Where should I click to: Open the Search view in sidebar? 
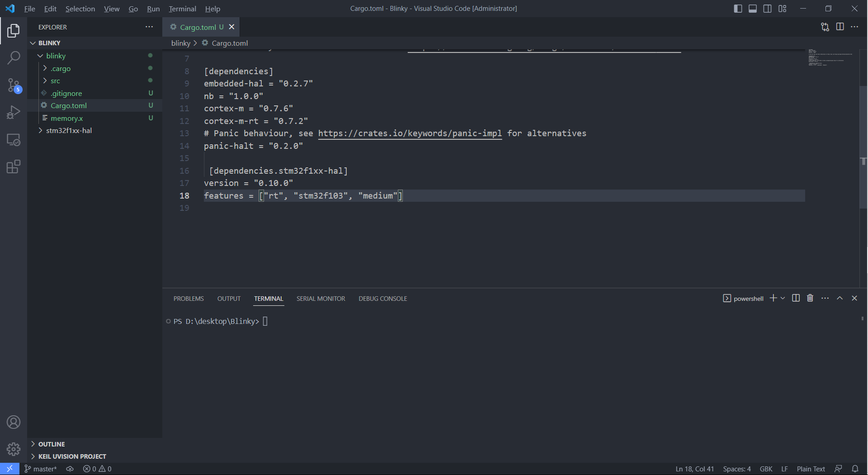coord(14,58)
